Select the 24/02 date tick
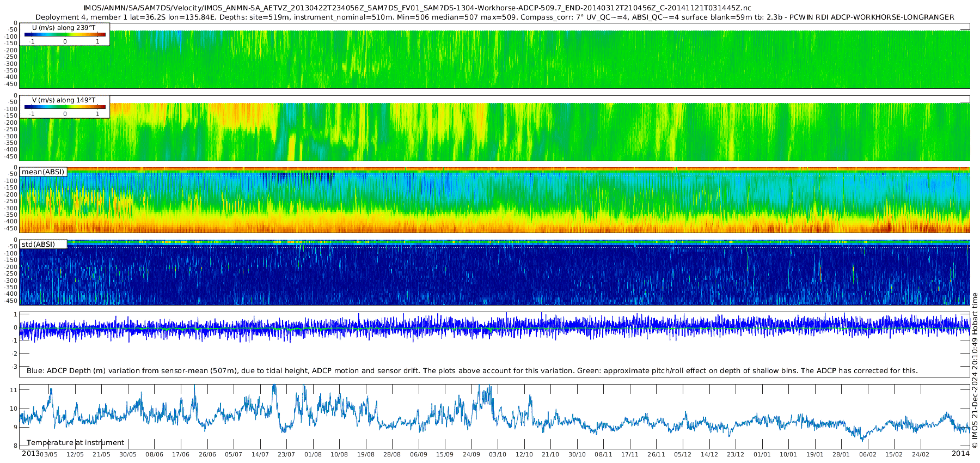 coord(921,454)
